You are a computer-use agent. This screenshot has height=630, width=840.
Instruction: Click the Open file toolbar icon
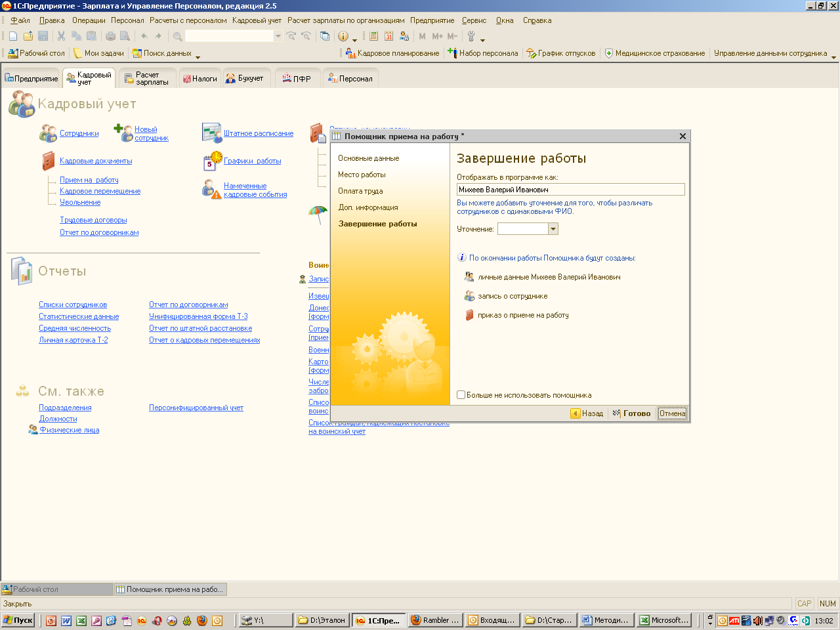pos(28,36)
